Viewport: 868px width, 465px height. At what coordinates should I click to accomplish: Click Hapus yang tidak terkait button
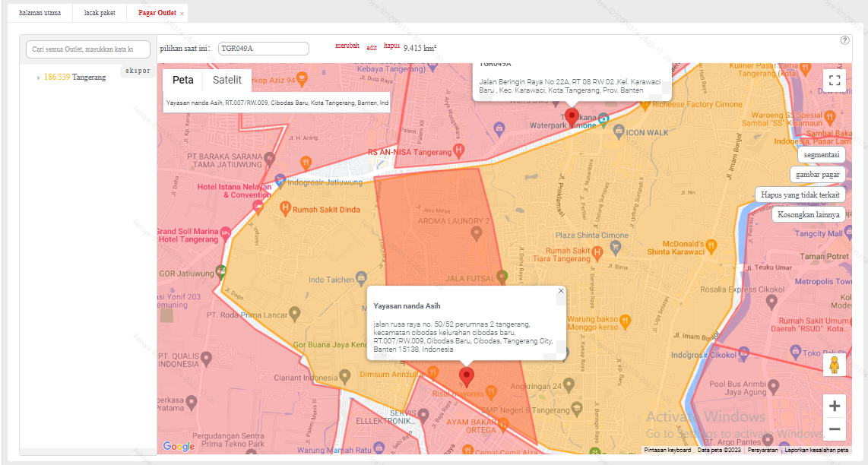click(x=800, y=195)
